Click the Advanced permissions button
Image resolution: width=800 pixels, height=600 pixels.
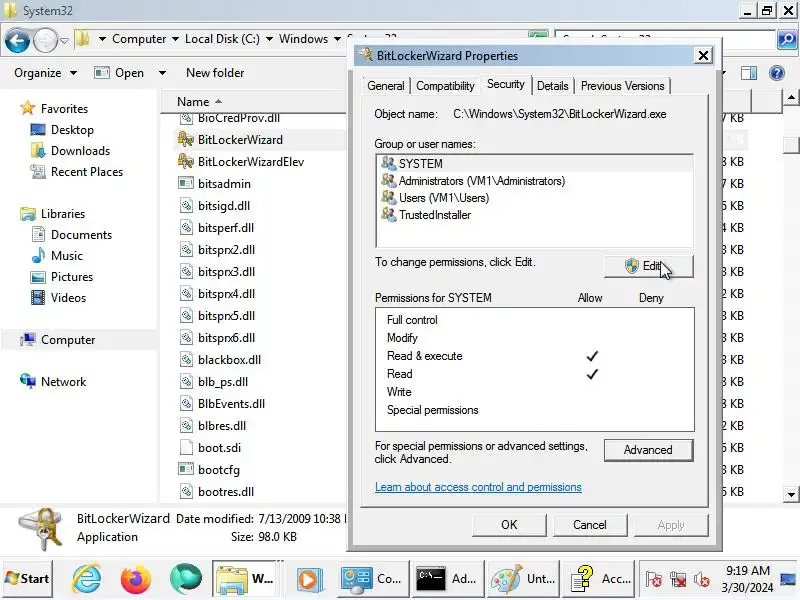coord(648,450)
